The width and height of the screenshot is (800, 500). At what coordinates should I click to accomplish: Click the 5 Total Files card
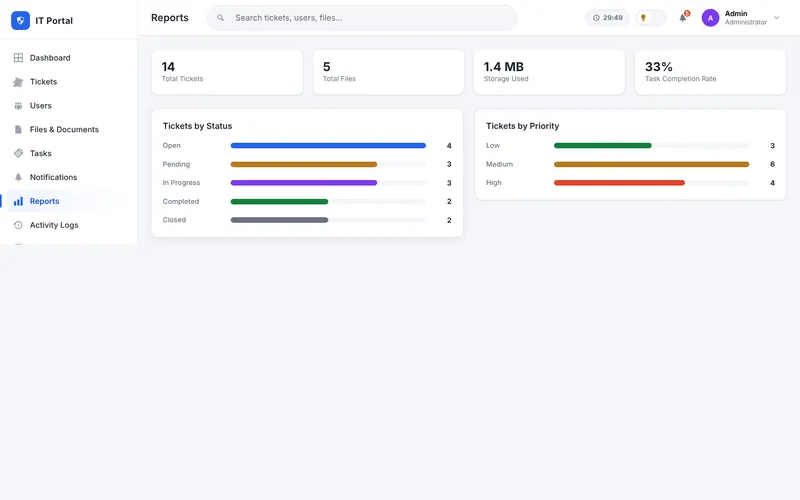click(x=388, y=72)
